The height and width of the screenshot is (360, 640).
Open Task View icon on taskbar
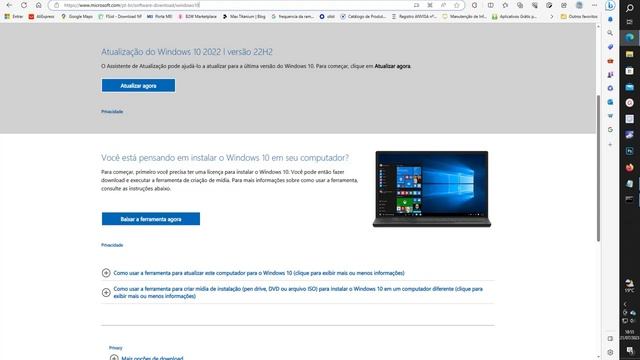(629, 22)
